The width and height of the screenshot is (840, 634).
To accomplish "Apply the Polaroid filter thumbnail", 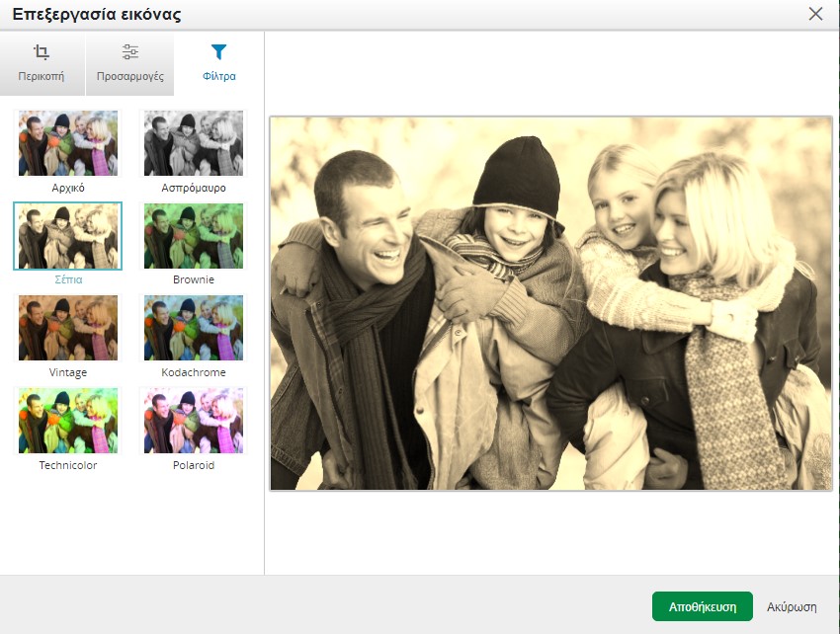I will tap(194, 422).
